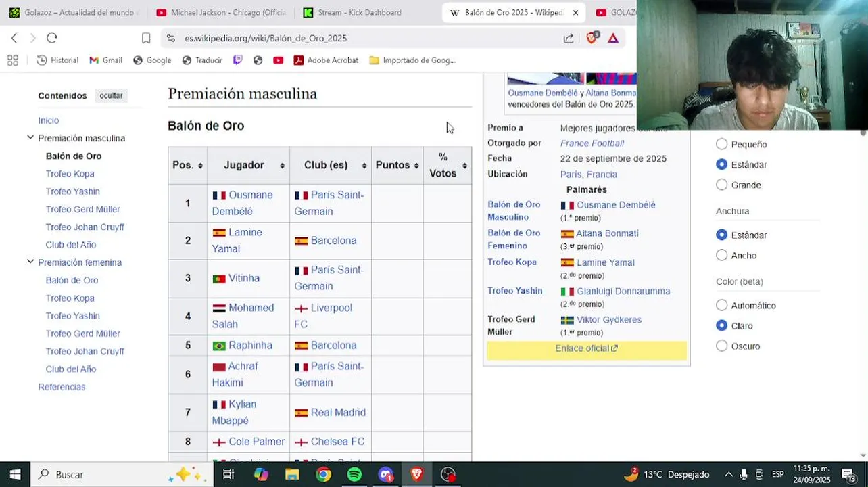The image size is (868, 487).
Task: Sort the table by Pos. column
Action: tap(188, 165)
